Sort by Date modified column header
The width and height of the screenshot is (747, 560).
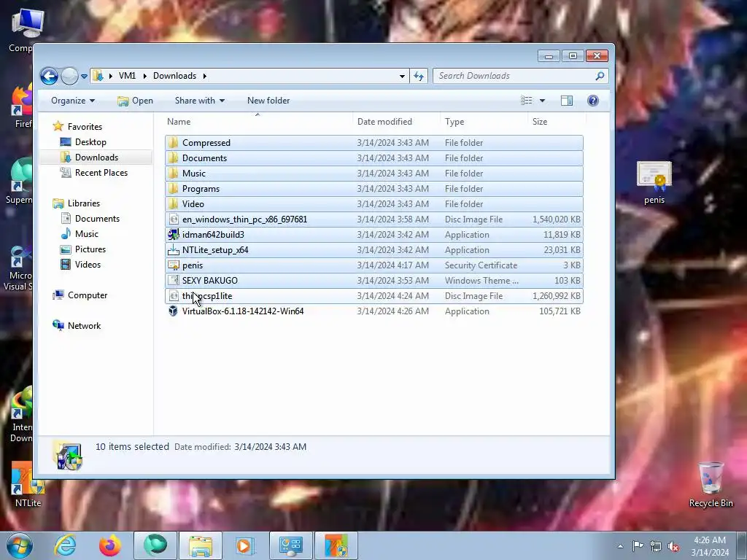pos(396,122)
